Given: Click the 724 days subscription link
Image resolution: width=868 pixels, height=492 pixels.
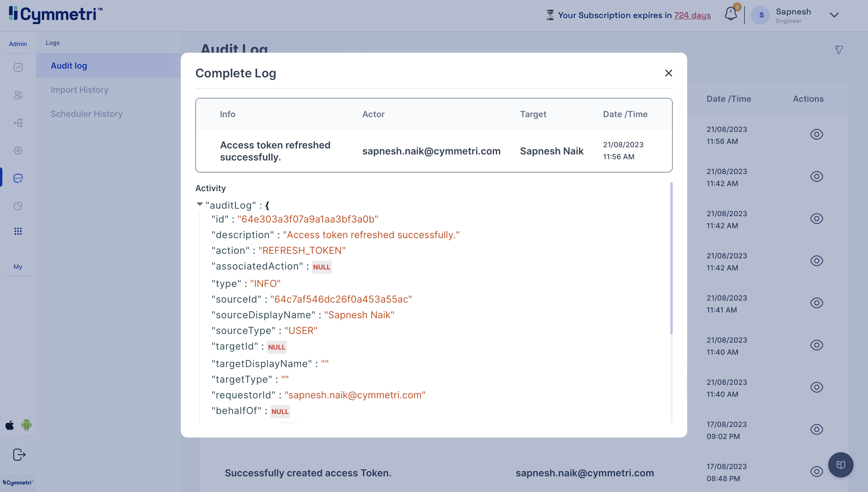Looking at the screenshot, I should click(x=692, y=15).
